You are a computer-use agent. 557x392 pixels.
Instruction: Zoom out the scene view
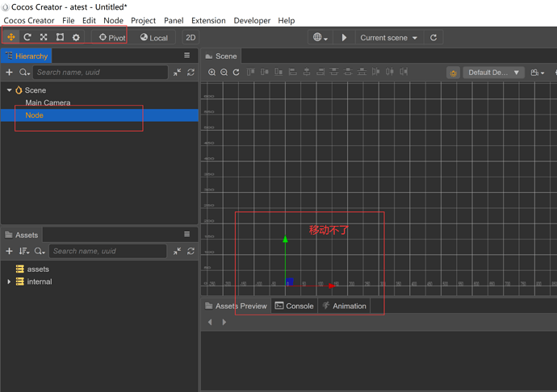coord(224,72)
